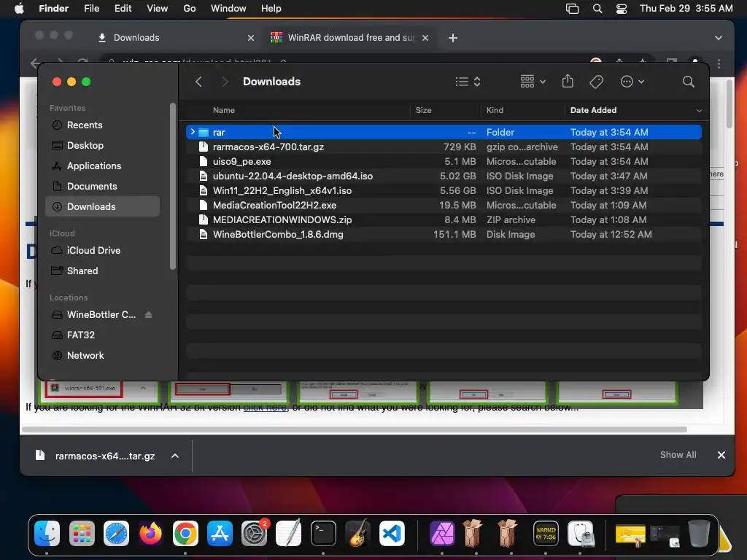This screenshot has width=747, height=560.
Task: Sort by Kind column header
Action: [495, 110]
